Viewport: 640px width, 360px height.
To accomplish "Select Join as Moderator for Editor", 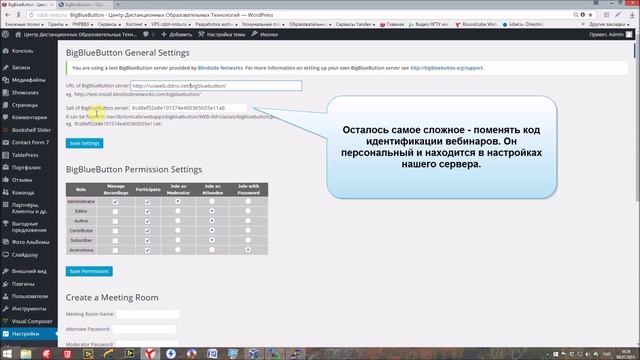I will click(178, 211).
